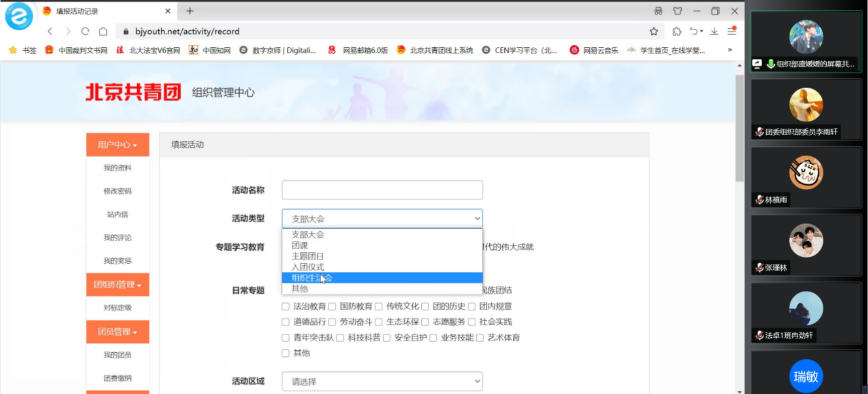The height and width of the screenshot is (394, 868).
Task: Open a new tab with plus icon
Action: point(190,11)
